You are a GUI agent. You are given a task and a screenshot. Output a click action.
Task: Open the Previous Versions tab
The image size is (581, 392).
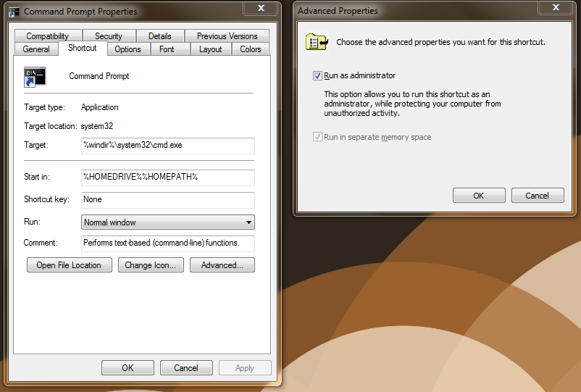click(227, 36)
